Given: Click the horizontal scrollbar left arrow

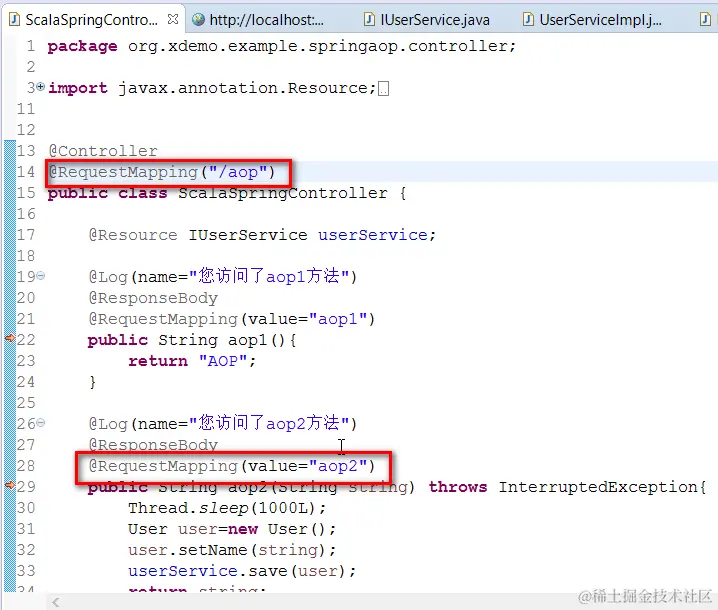Looking at the screenshot, I should coord(55,602).
